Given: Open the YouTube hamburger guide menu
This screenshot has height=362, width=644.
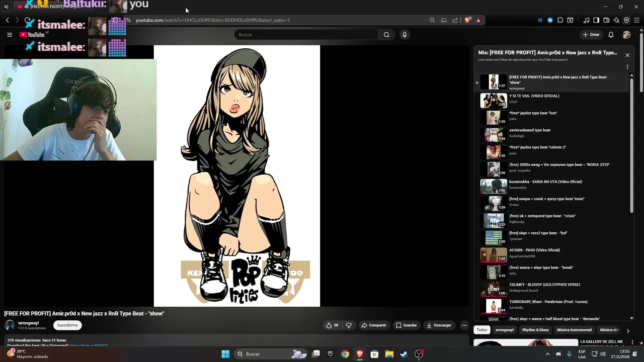Looking at the screenshot, I should 9,35.
